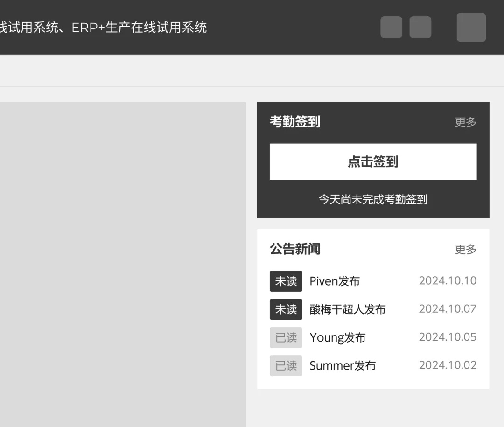Click the date 2024.10.05
The image size is (504, 427).
pyautogui.click(x=448, y=337)
